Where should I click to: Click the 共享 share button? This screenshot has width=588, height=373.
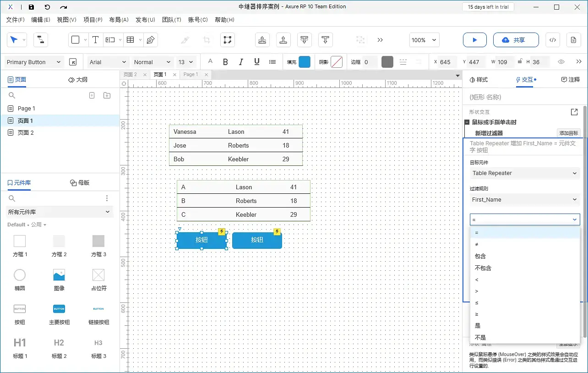516,40
